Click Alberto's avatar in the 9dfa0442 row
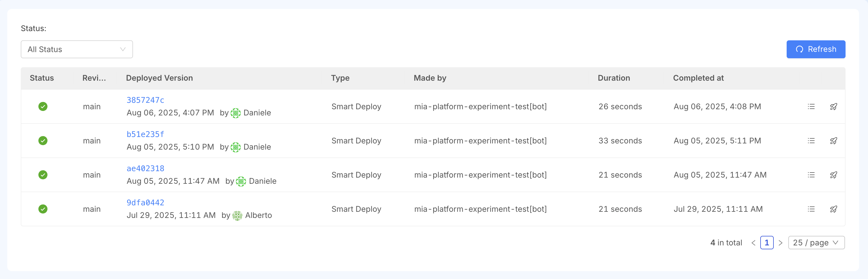 point(237,215)
